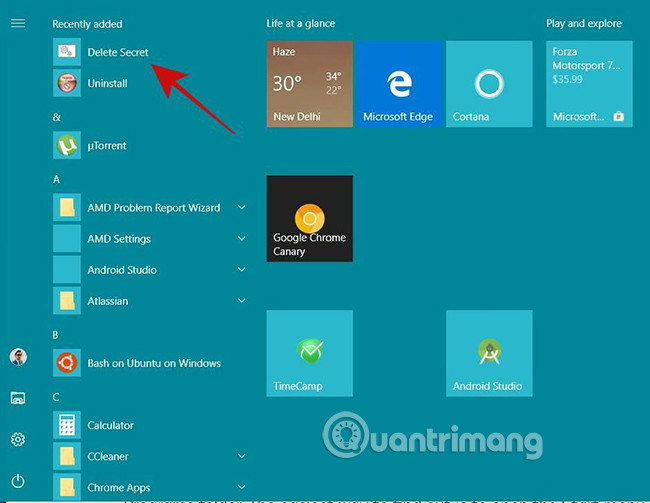Open the Android Studio tile

click(x=489, y=353)
